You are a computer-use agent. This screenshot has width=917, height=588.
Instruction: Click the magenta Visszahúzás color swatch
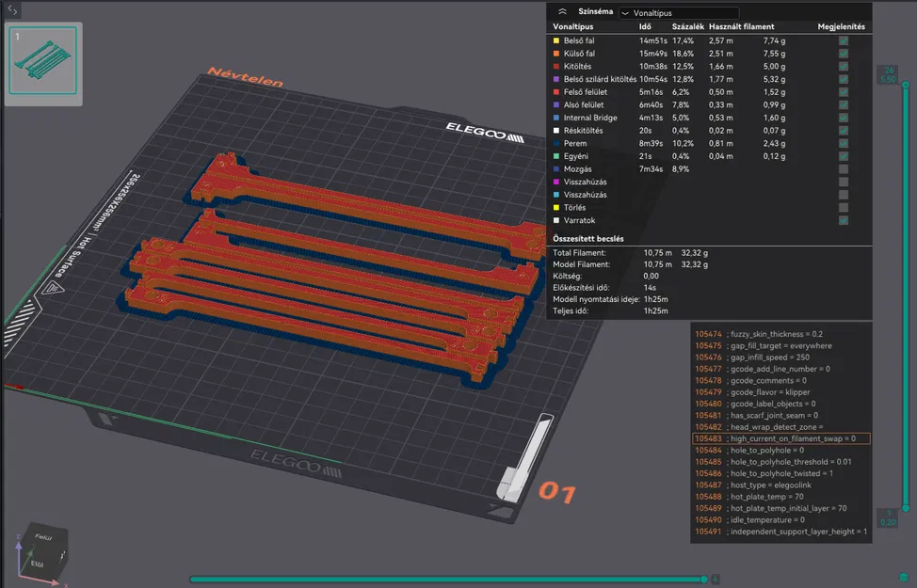[x=556, y=183]
